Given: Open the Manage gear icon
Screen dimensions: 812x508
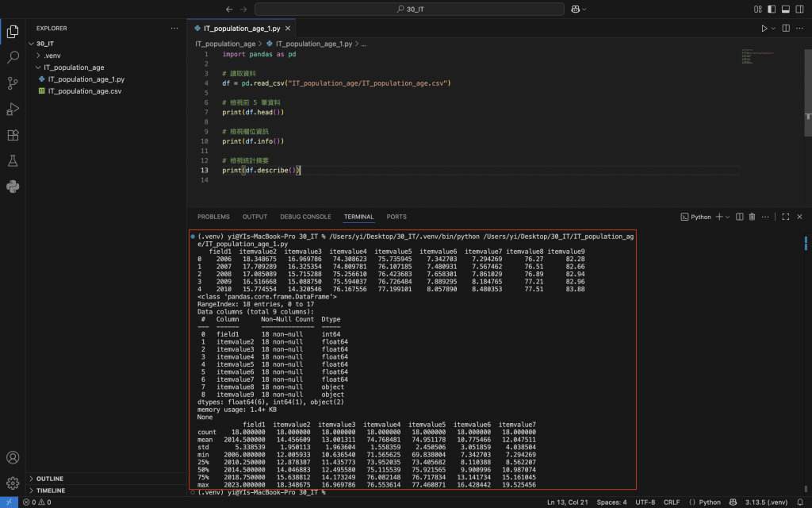Looking at the screenshot, I should [x=13, y=483].
